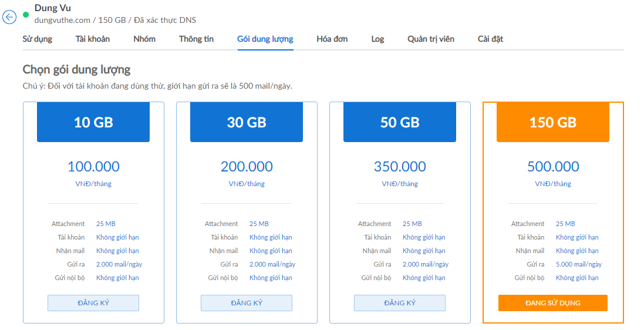This screenshot has width=644, height=330.
Task: Switch to the Log tab
Action: 377,39
